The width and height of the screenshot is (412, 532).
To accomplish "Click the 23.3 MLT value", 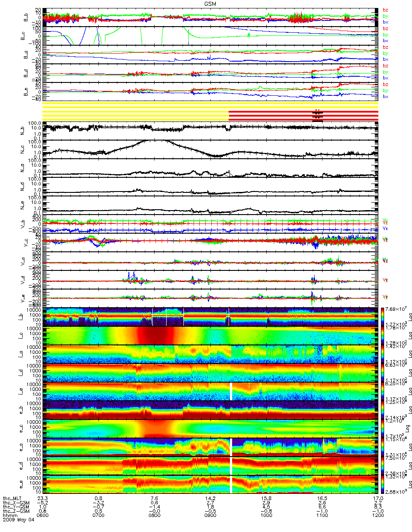I will coord(43,498).
